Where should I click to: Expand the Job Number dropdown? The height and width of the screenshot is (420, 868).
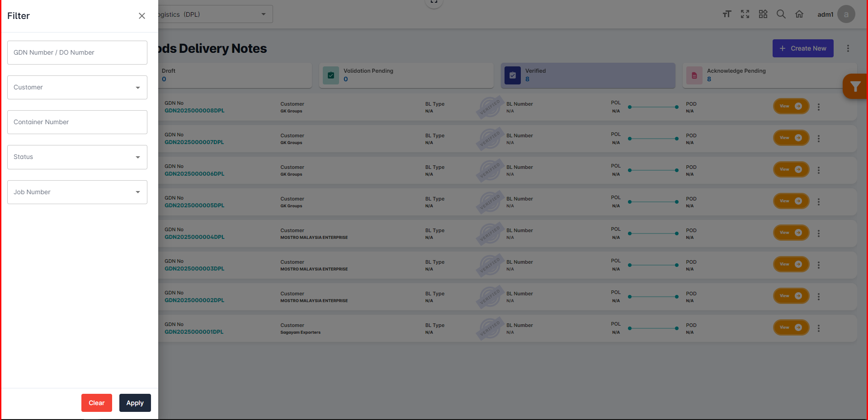77,192
